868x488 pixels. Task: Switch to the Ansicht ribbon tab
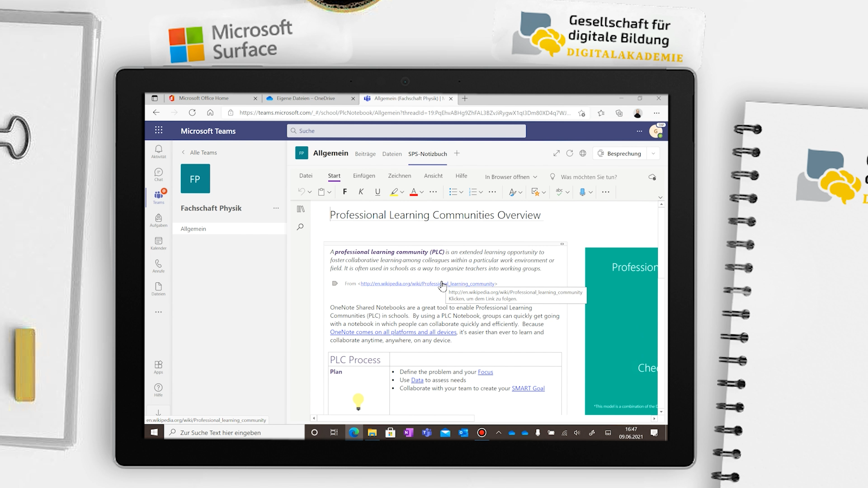click(x=433, y=176)
